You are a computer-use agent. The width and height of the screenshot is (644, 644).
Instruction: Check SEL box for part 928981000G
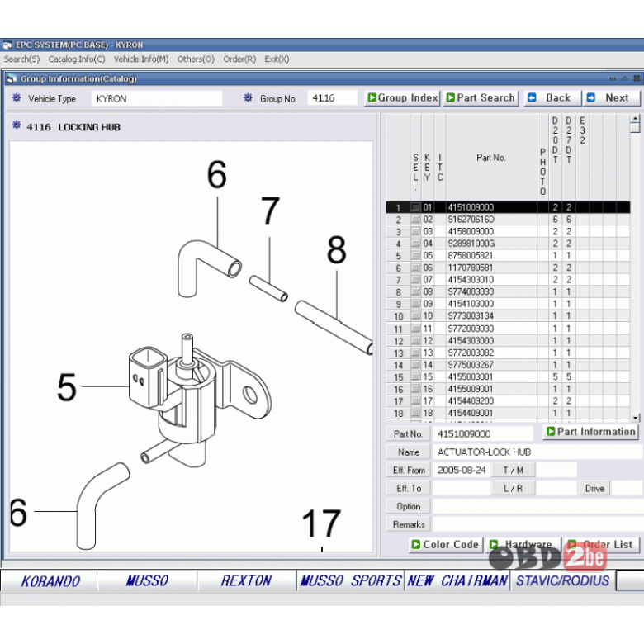[x=415, y=244]
